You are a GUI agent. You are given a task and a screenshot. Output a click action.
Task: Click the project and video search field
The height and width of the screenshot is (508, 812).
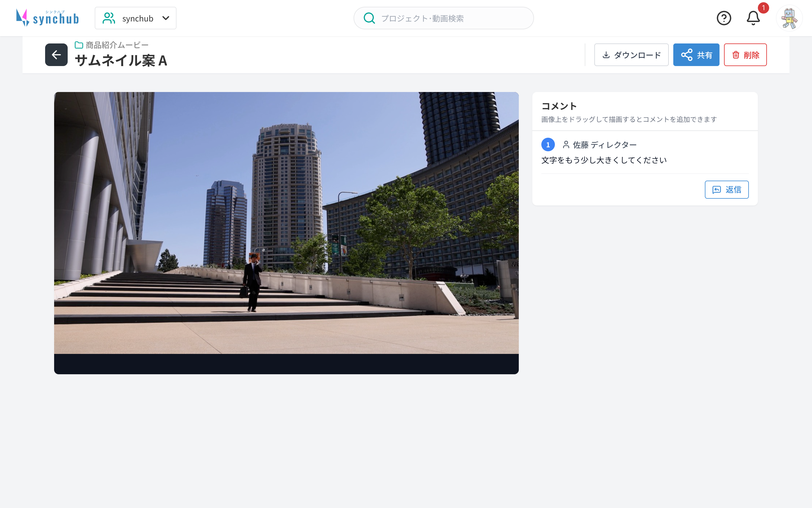[443, 18]
